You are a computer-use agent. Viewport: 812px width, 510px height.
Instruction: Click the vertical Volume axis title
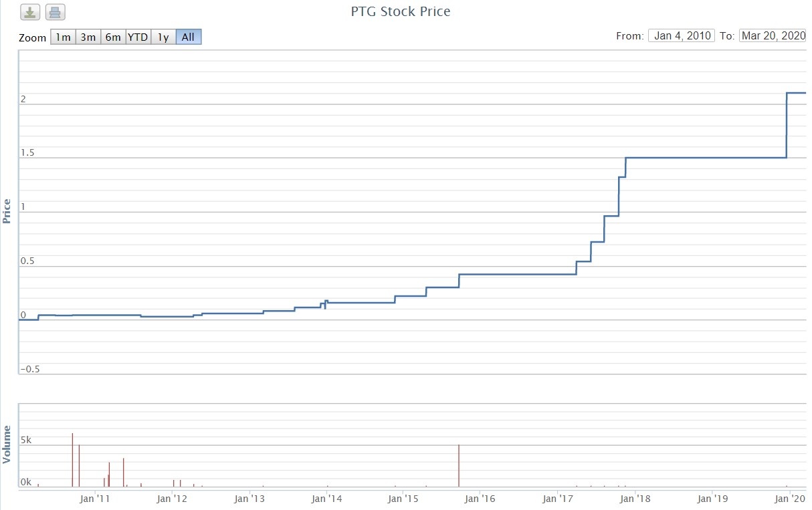[7, 444]
